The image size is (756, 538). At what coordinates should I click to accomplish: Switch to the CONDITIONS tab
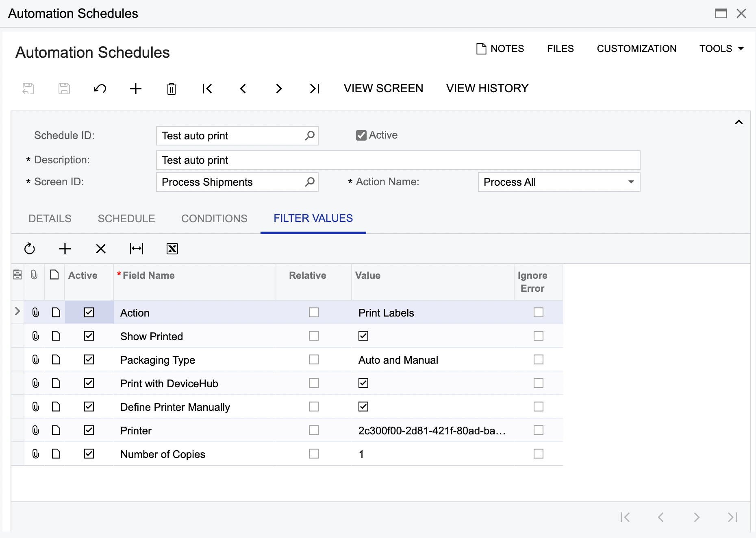[x=214, y=219]
